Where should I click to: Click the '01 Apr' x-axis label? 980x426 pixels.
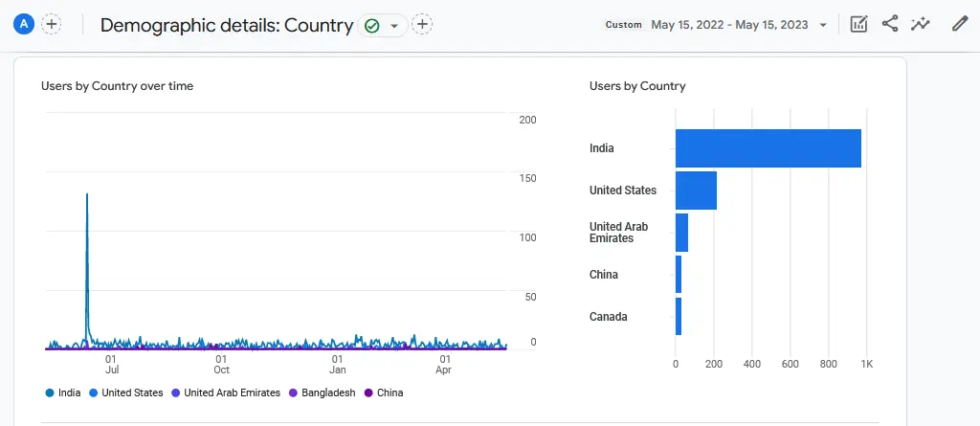(444, 365)
